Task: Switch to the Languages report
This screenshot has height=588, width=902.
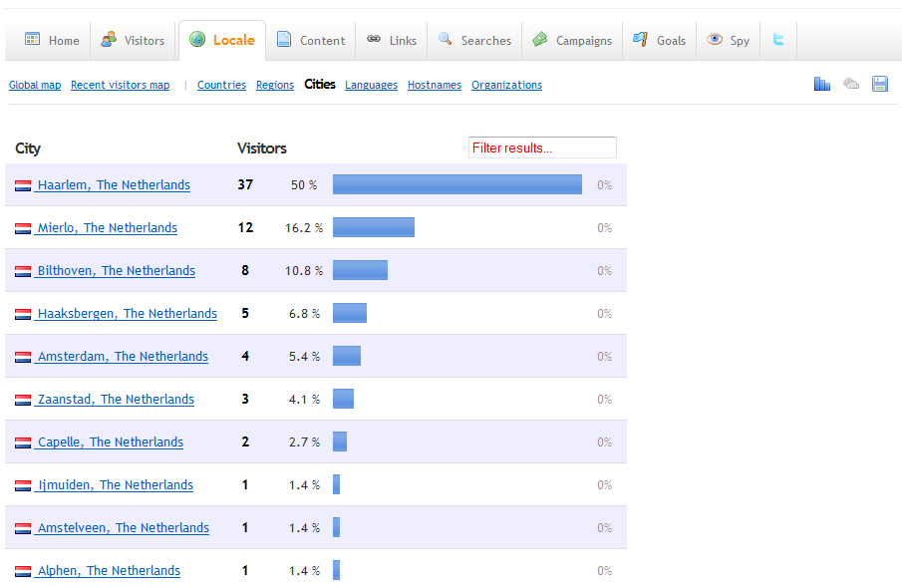Action: tap(371, 86)
